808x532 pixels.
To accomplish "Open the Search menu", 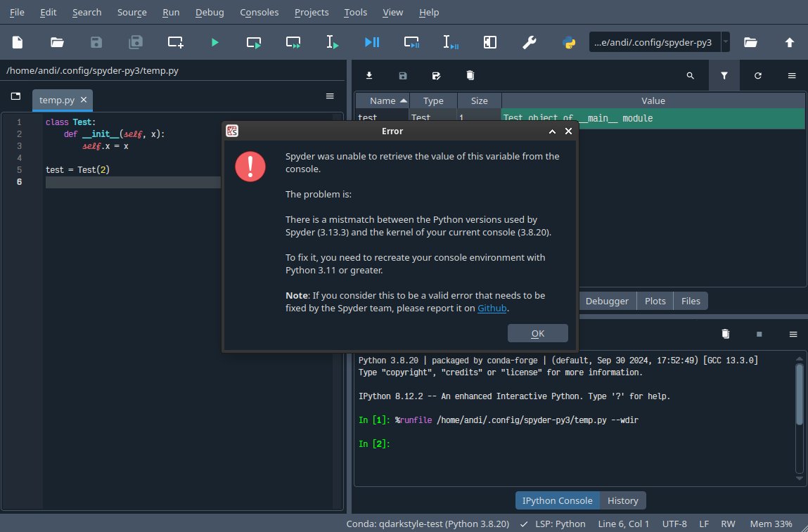I will (86, 13).
